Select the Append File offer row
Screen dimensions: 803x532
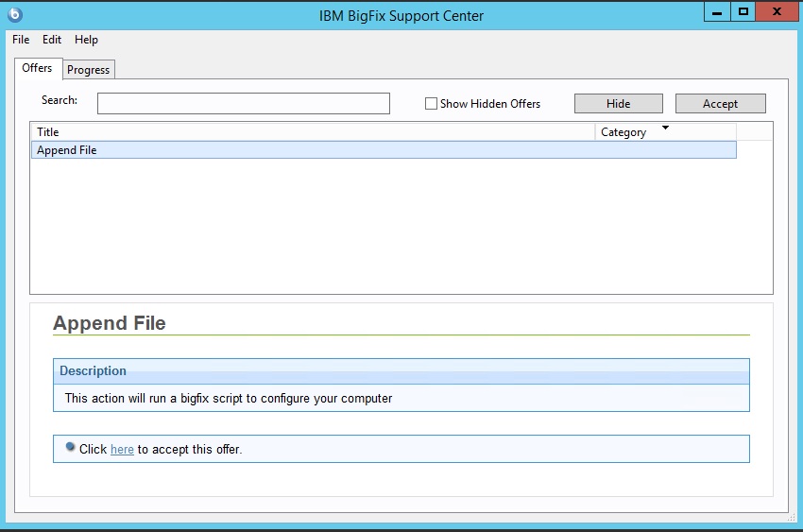(384, 150)
